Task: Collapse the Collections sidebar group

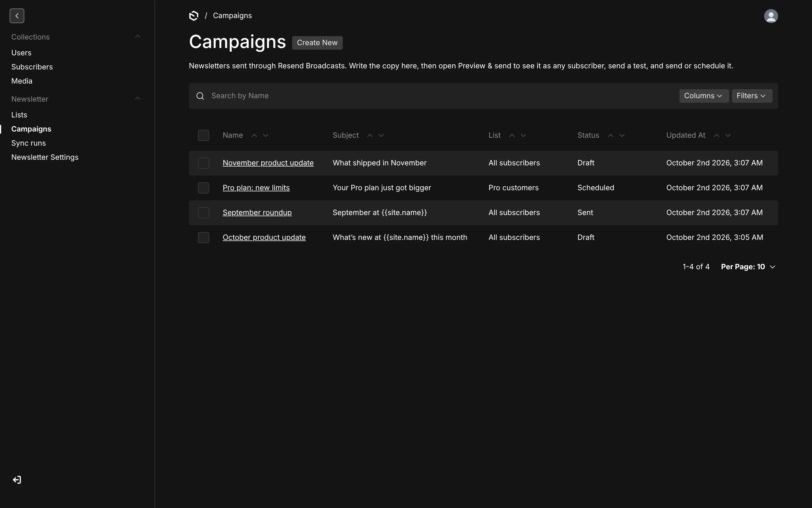Action: pyautogui.click(x=138, y=36)
